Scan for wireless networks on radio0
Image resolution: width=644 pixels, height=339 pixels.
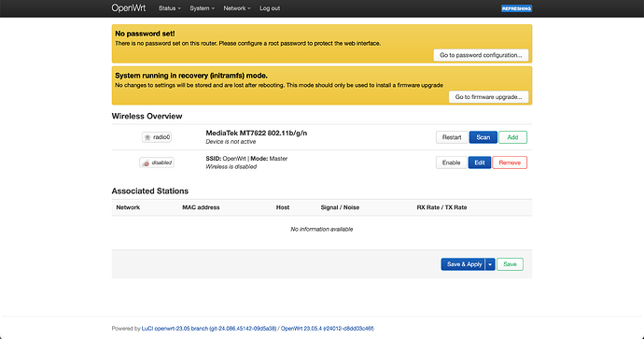point(483,137)
